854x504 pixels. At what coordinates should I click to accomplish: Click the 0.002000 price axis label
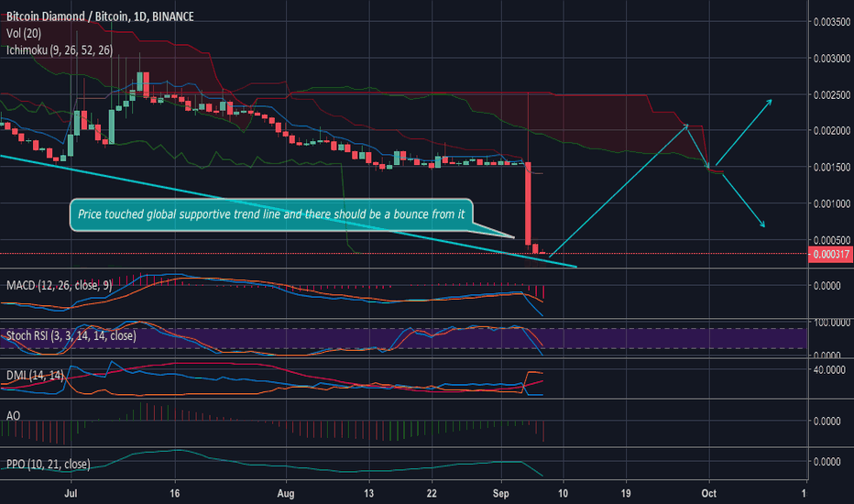(832, 131)
